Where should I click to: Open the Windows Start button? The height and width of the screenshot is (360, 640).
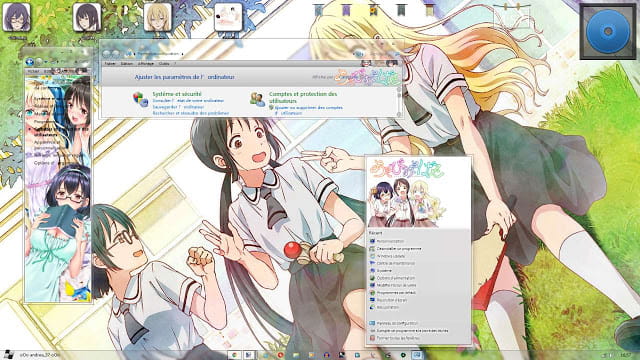tap(8, 355)
